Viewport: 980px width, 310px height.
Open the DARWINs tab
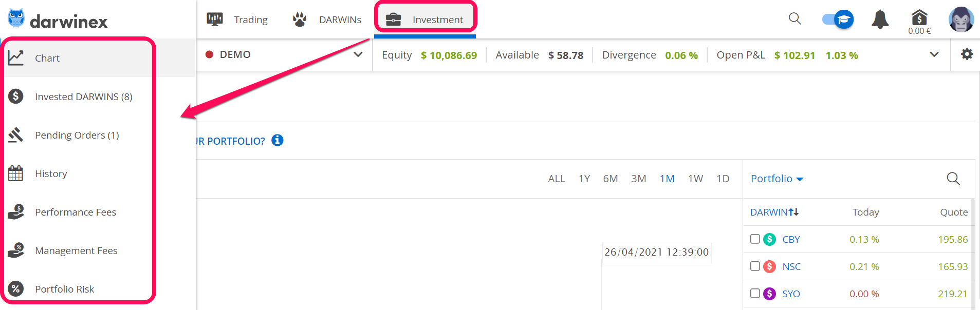327,20
